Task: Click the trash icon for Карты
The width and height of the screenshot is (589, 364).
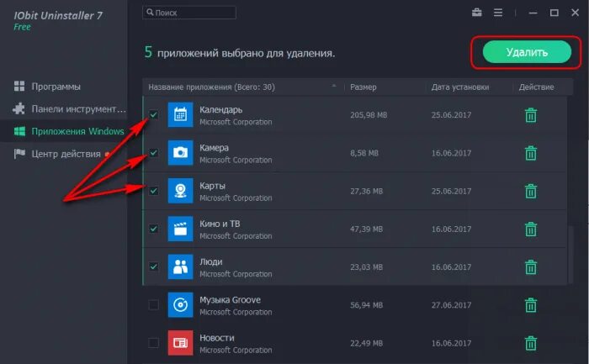Action: coord(530,191)
